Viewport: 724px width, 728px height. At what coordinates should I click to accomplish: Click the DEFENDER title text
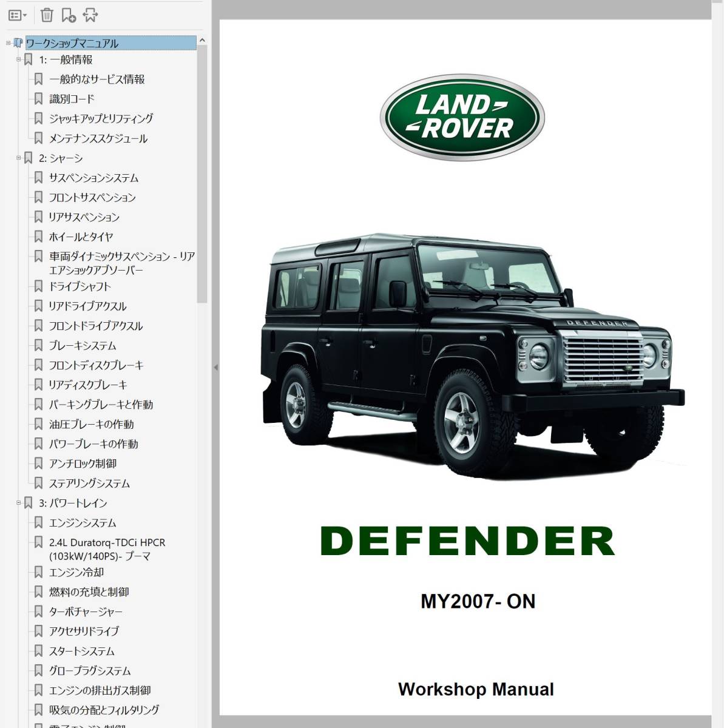pyautogui.click(x=468, y=541)
